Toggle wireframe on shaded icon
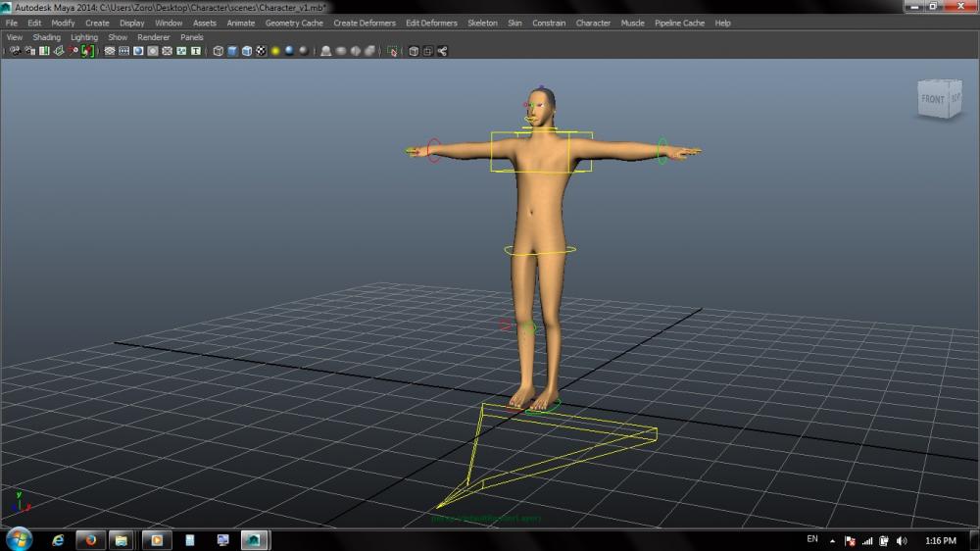The image size is (980, 551). pos(247,51)
